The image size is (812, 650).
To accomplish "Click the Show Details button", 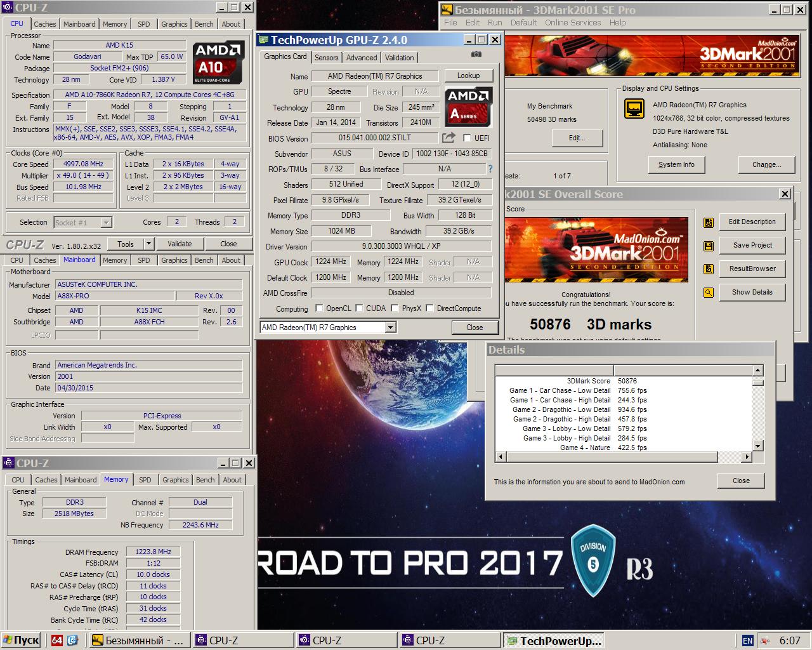I will (x=752, y=292).
